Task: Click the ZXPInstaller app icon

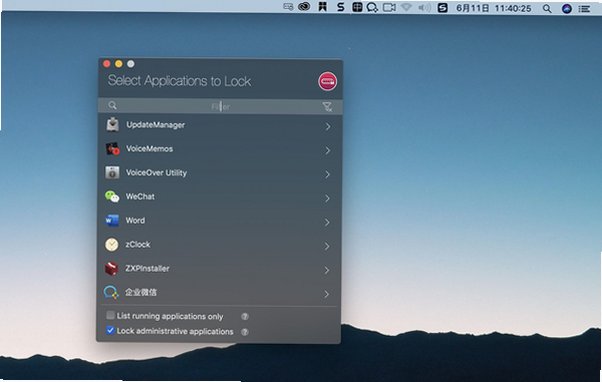Action: click(x=111, y=268)
